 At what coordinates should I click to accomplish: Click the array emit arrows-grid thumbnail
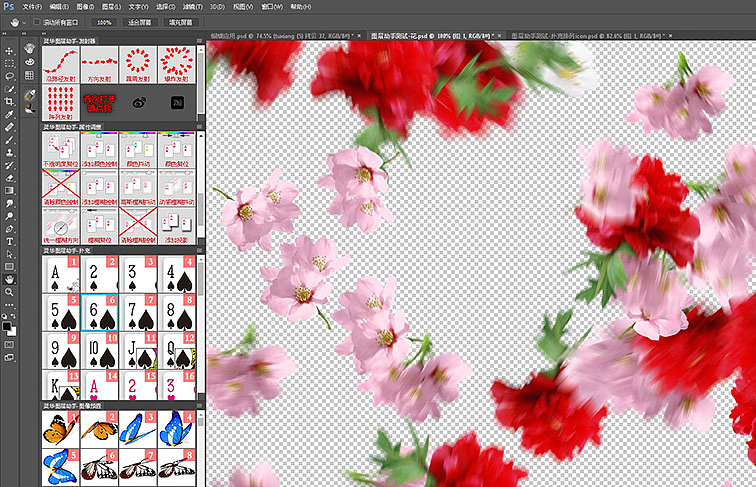coord(61,103)
